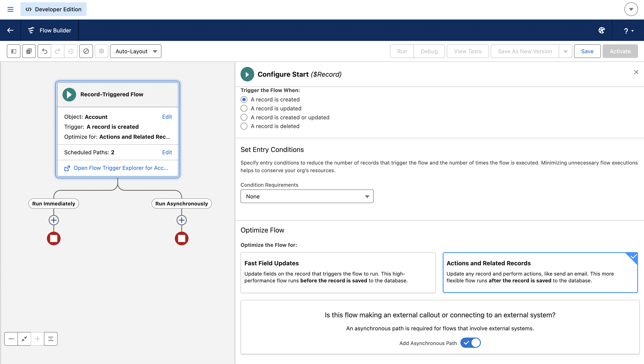Viewport: 644px width, 364px height.
Task: Select 'A record is created' trigger
Action: coord(244,100)
